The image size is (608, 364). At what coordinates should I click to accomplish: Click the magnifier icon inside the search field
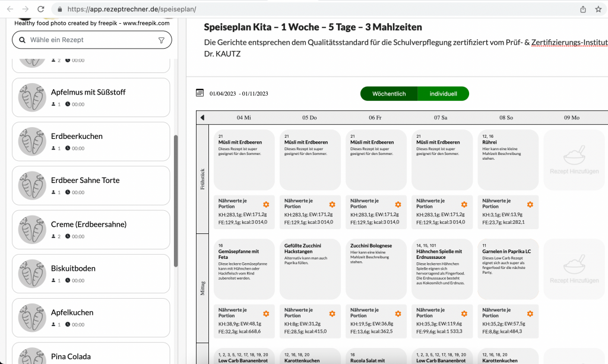[21, 39]
